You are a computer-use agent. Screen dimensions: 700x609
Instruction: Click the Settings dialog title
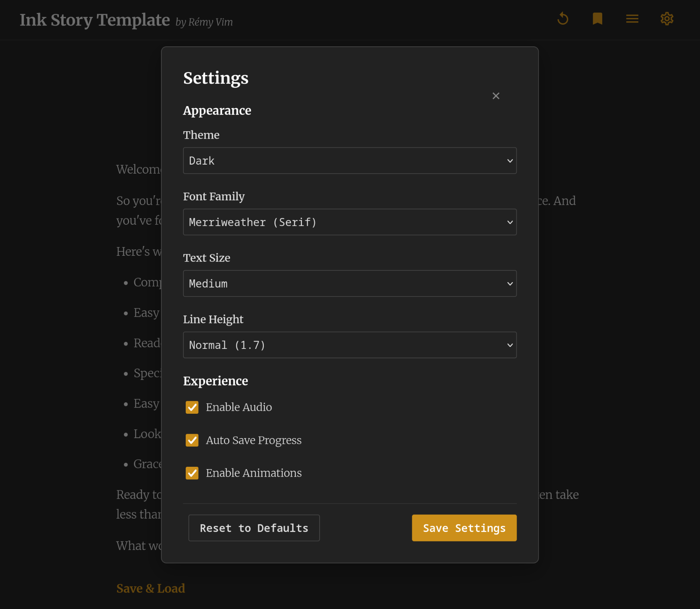tap(216, 78)
